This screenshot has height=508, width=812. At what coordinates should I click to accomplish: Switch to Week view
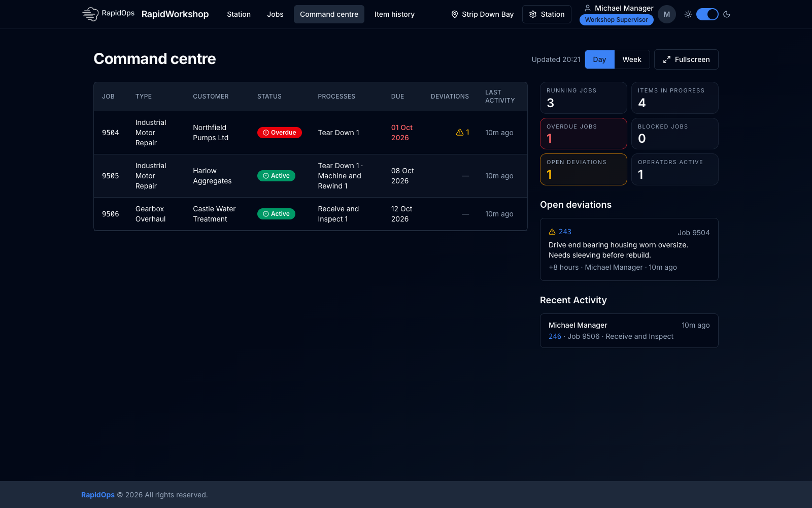pos(632,59)
